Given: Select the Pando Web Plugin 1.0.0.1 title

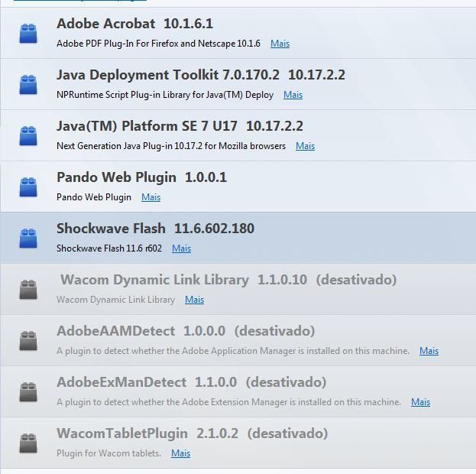Looking at the screenshot, I should 141,177.
